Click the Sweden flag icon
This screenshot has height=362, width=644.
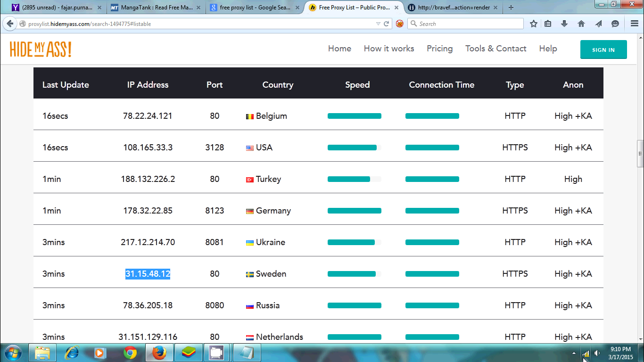click(x=250, y=274)
